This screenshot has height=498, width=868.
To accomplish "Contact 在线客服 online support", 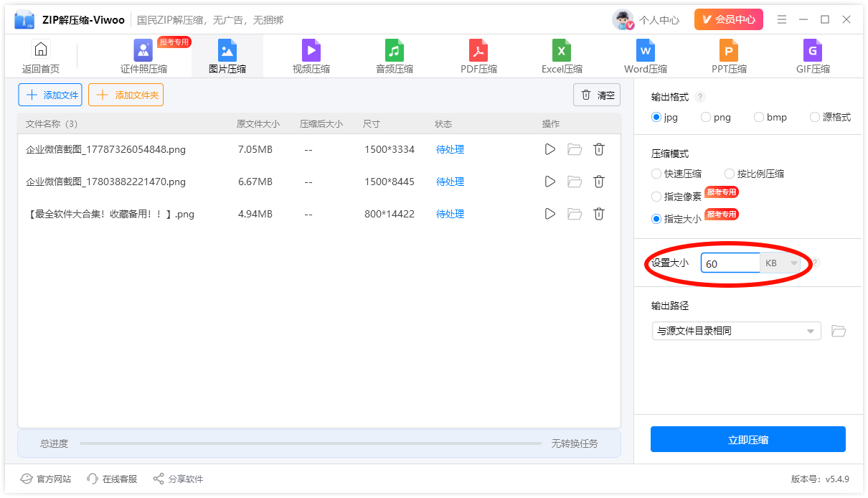I will tap(112, 479).
